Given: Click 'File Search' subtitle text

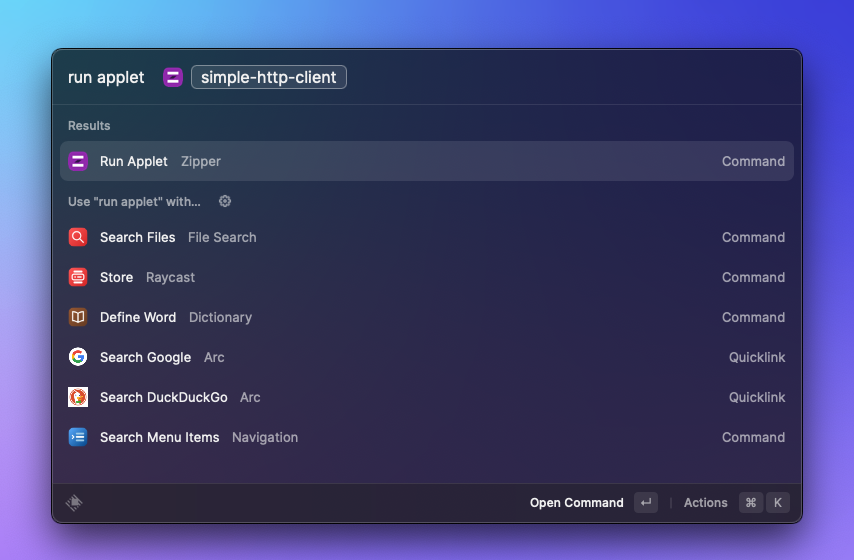Looking at the screenshot, I should click(222, 238).
